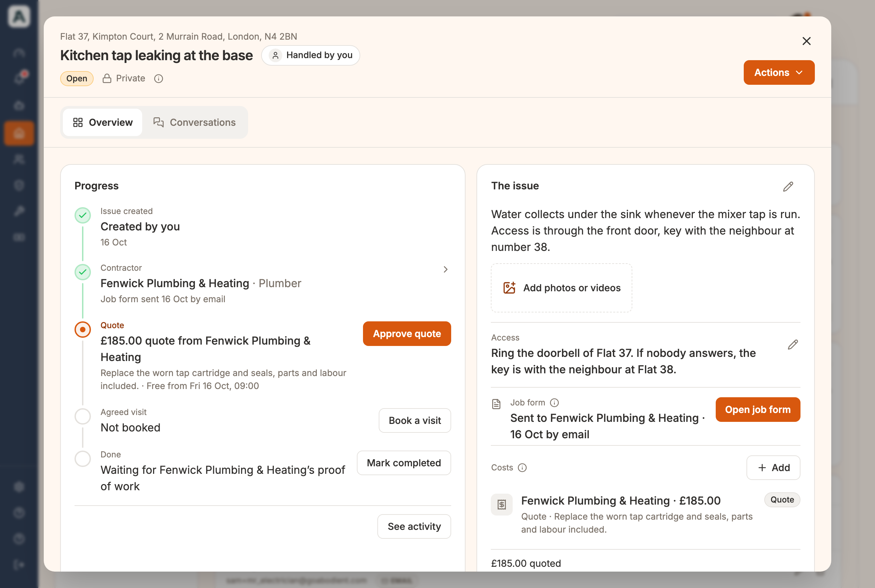Select the Overview tab
Viewport: 875px width, 588px height.
tap(103, 122)
